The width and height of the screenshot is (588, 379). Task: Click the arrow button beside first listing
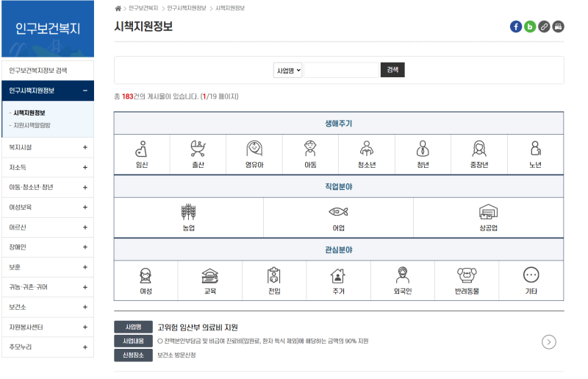pos(548,341)
